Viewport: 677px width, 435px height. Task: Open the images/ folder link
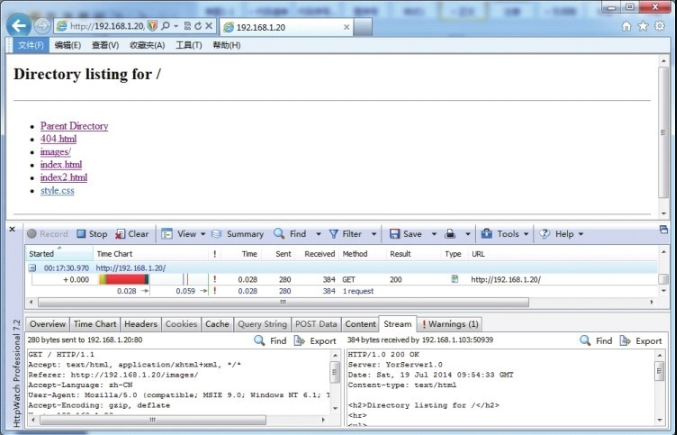[55, 152]
